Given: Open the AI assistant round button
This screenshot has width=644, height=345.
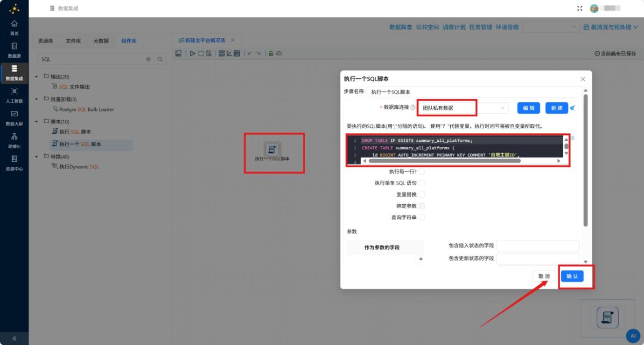Looking at the screenshot, I should [633, 335].
